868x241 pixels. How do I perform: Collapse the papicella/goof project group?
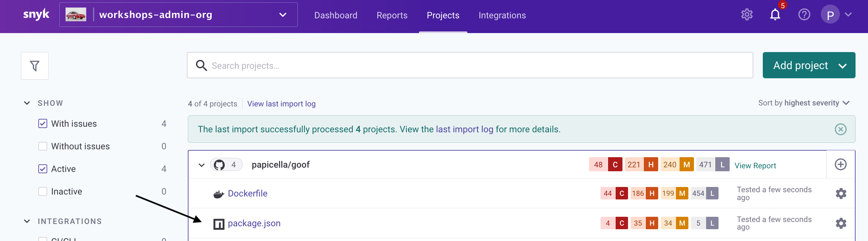pyautogui.click(x=202, y=165)
